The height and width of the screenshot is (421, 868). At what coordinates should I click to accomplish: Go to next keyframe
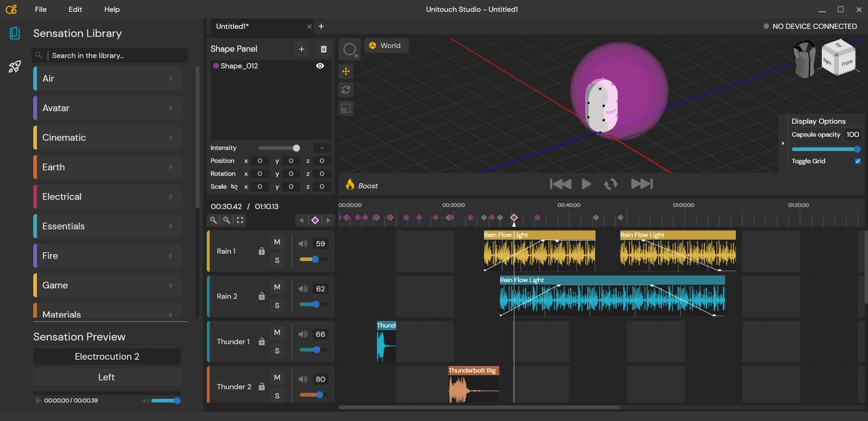point(328,220)
